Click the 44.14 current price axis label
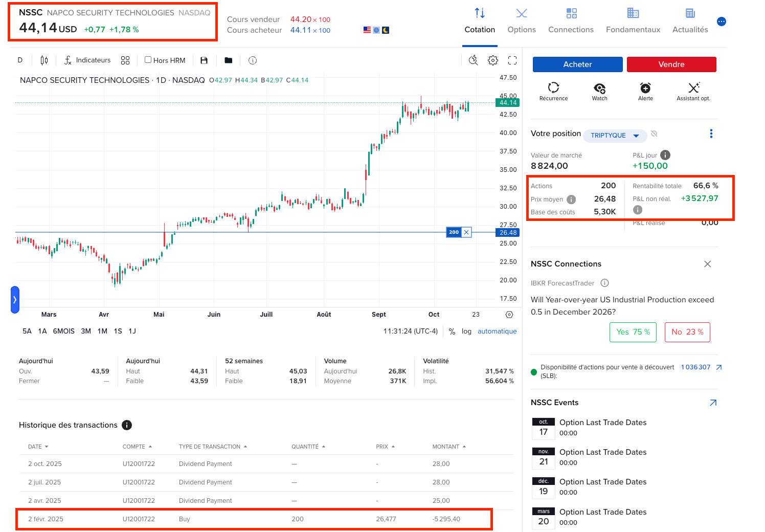This screenshot has height=532, width=765. tap(508, 103)
